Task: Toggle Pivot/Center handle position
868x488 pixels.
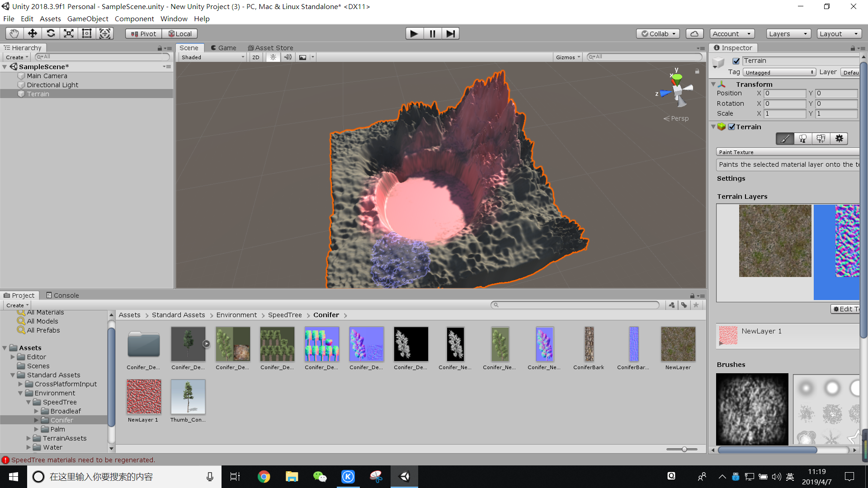Action: [144, 33]
